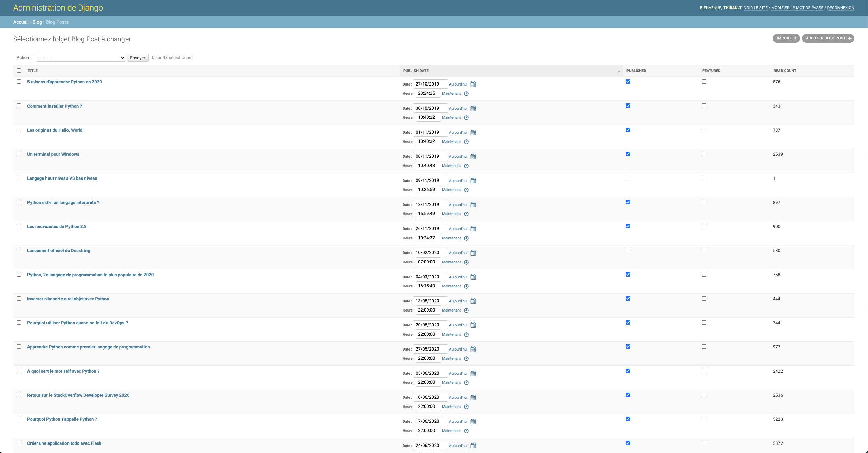
Task: Open calendar picker for 08/11/2019 date
Action: pyautogui.click(x=473, y=156)
